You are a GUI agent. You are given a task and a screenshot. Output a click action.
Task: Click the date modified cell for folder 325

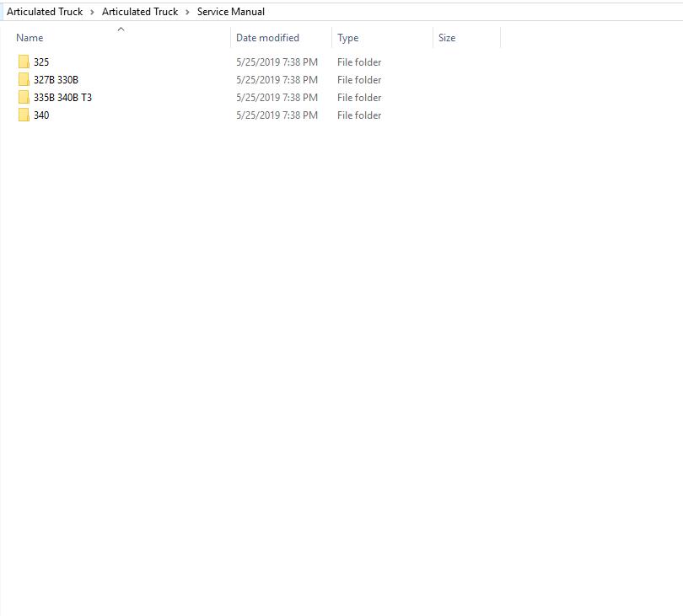277,62
